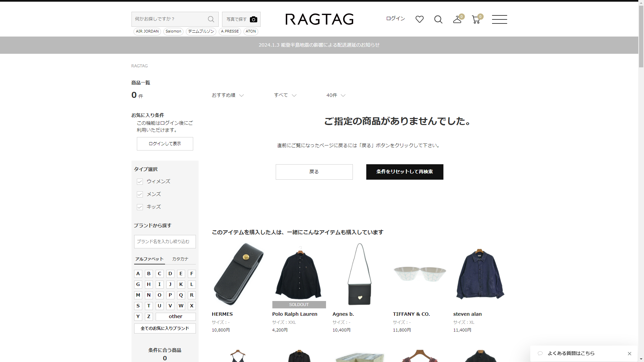The width and height of the screenshot is (644, 362).
Task: Open the hamburger menu icon
Action: [x=499, y=19]
